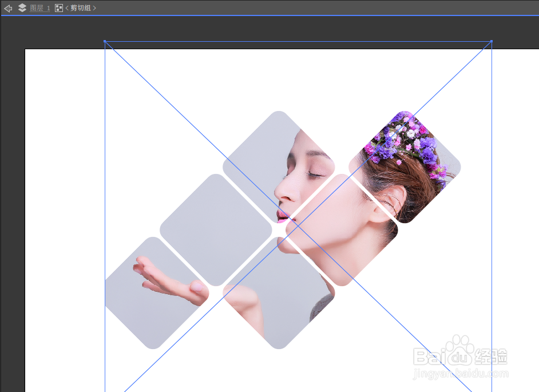Select the tile showing the closed eye and nose
Image resolution: width=539 pixels, height=392 pixels.
click(279, 167)
